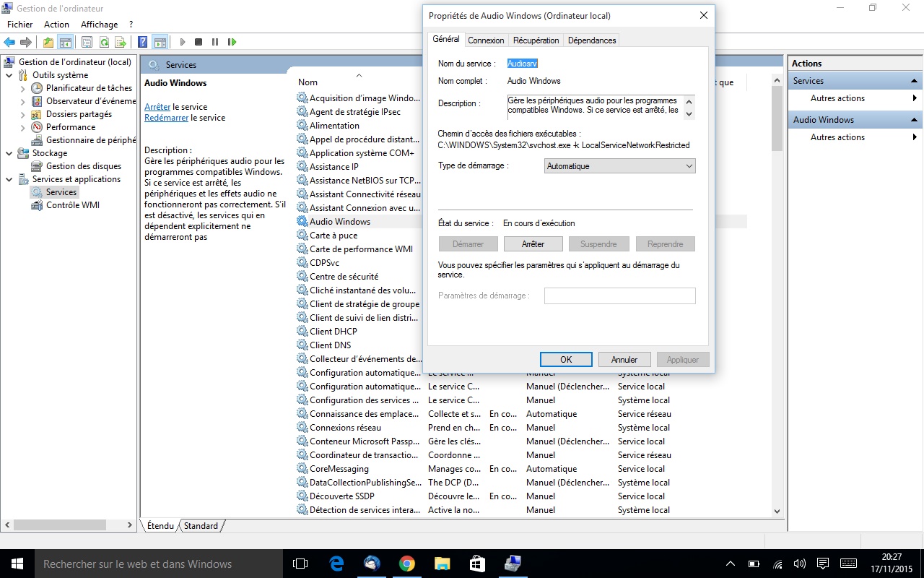This screenshot has height=578, width=924.
Task: Expand the Performance tree node
Action: [x=23, y=127]
